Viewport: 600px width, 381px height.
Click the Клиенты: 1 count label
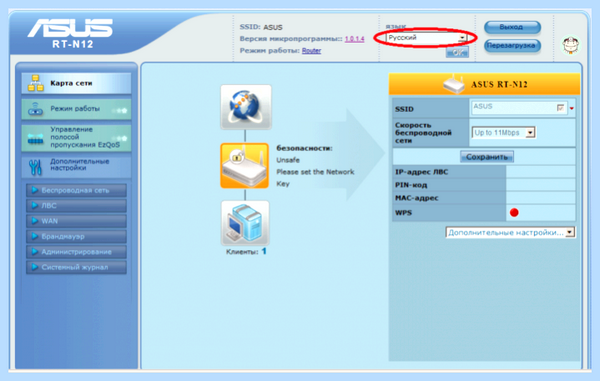point(246,252)
